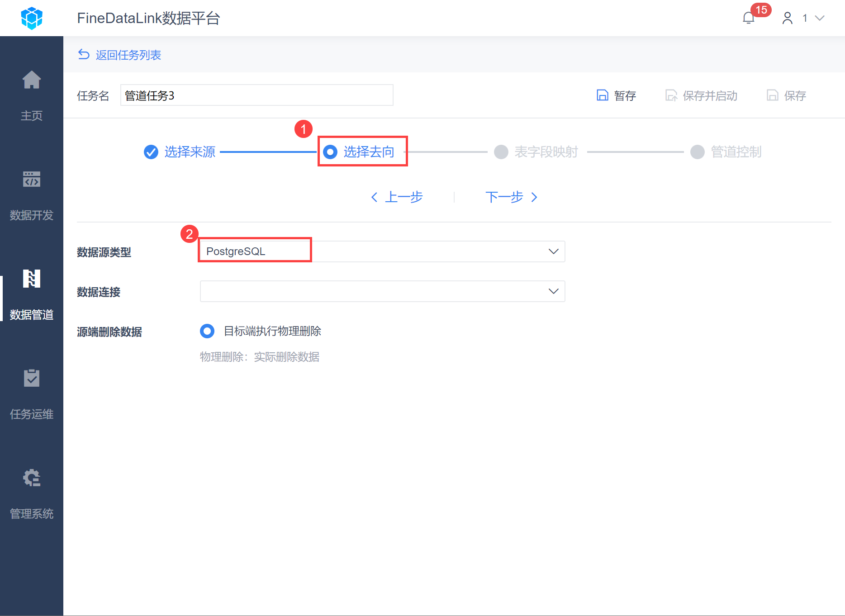This screenshot has width=845, height=616.
Task: Click the return arrow icon
Action: pos(84,55)
